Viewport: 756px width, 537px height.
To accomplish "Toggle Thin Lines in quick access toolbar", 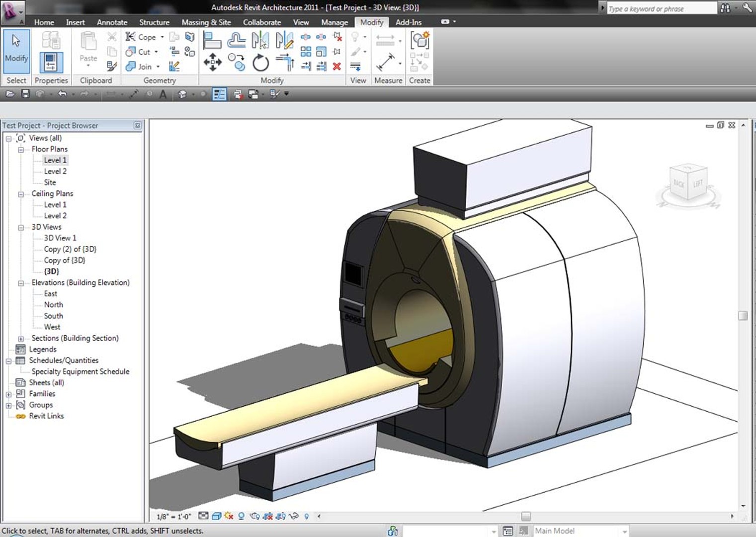I will pos(219,94).
